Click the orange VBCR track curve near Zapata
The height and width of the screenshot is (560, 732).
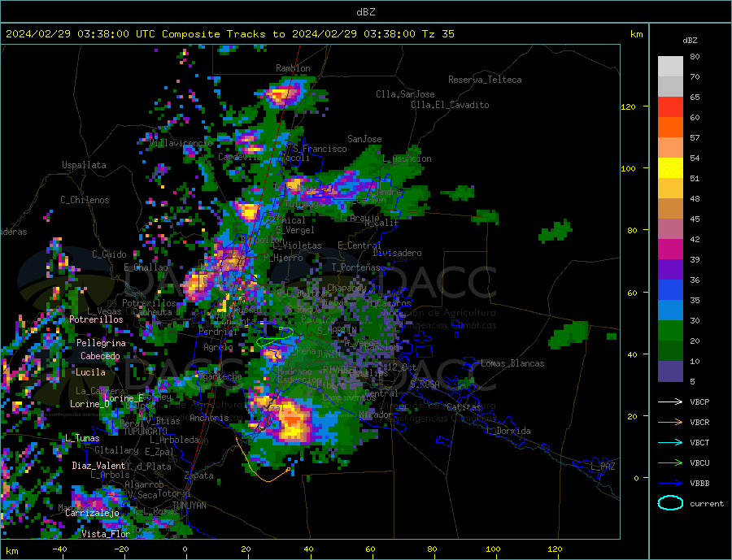tap(261, 461)
